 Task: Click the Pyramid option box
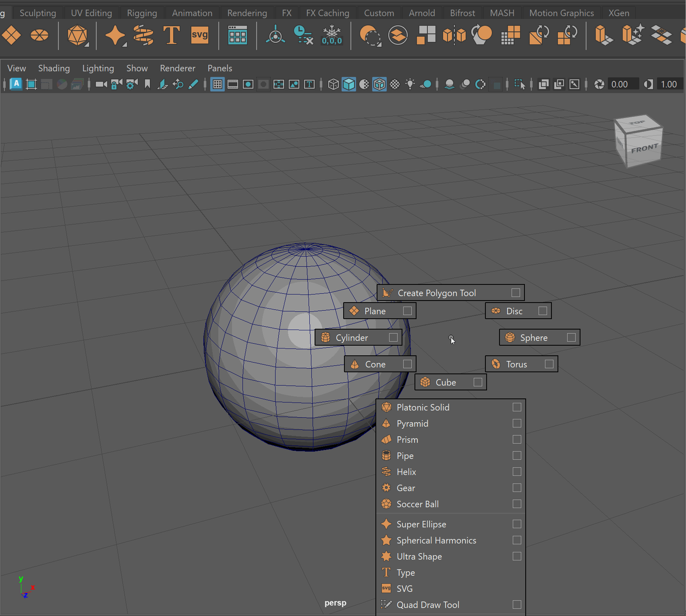point(517,423)
